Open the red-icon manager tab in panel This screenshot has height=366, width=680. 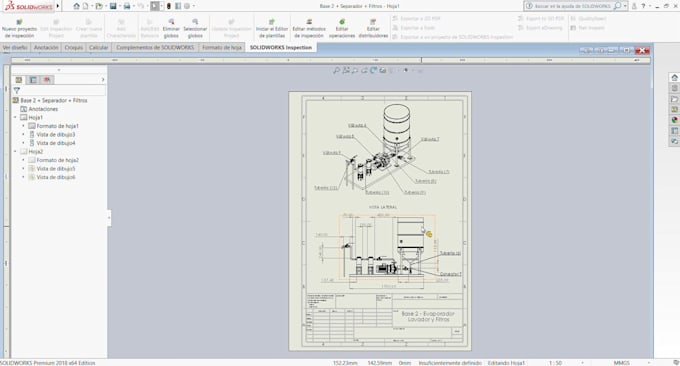(x=47, y=80)
